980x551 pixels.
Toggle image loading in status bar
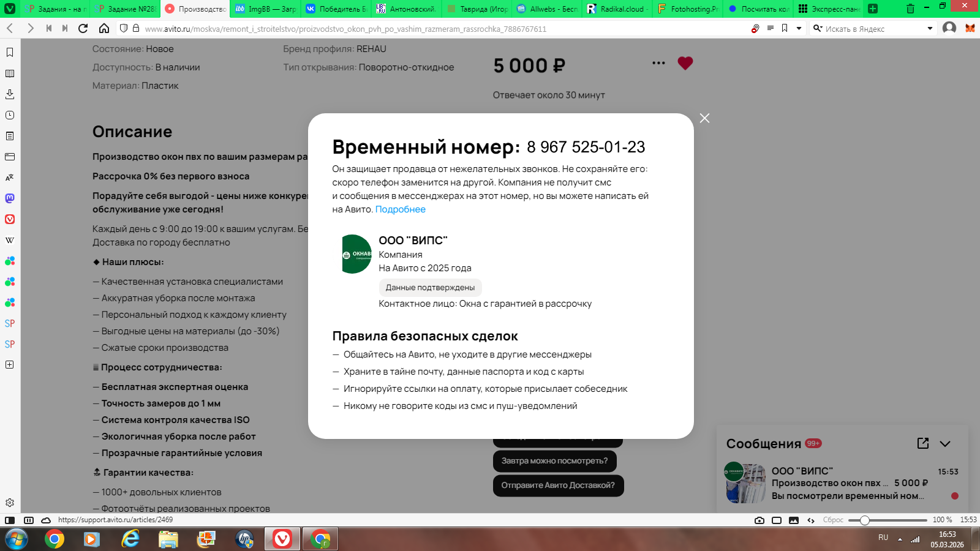794,520
